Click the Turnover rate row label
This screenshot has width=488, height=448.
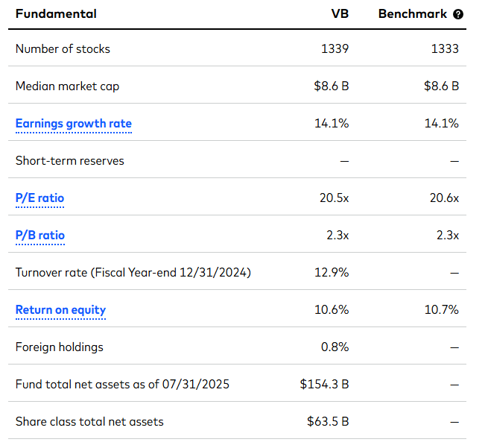(x=133, y=273)
